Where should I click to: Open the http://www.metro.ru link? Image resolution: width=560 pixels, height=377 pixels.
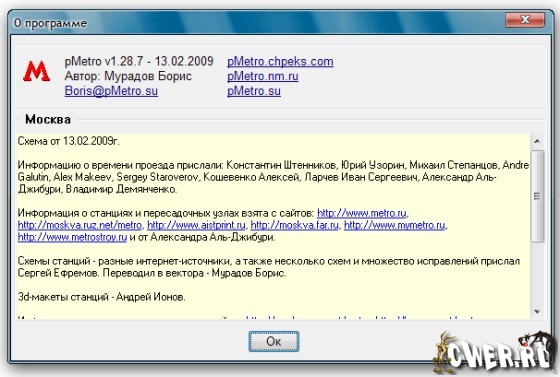point(361,213)
